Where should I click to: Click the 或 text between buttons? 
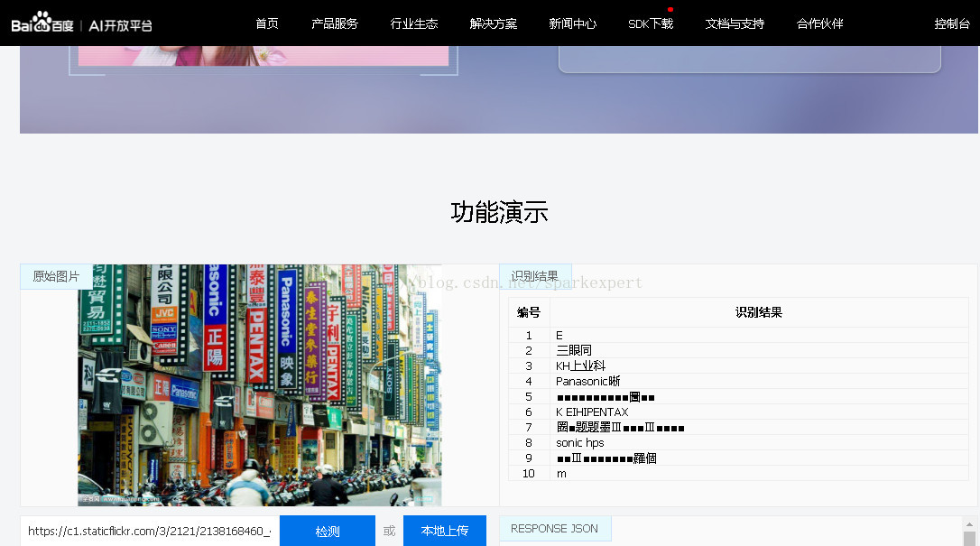pyautogui.click(x=389, y=531)
